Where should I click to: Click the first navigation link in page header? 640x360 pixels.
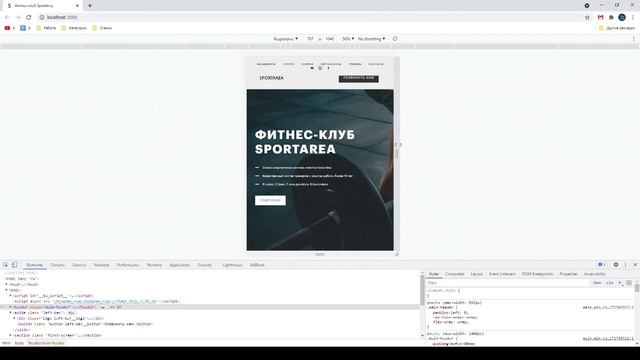click(x=266, y=64)
